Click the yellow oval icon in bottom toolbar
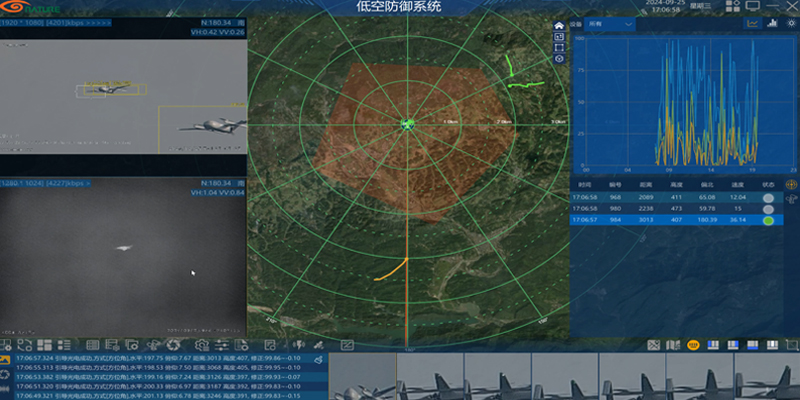This screenshot has width=800, height=400. [692, 345]
